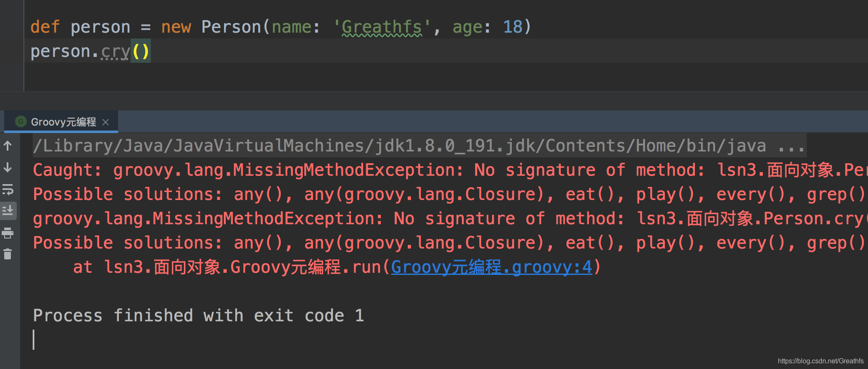
Task: Click the down-arrow stack trace icon
Action: pos(8,168)
